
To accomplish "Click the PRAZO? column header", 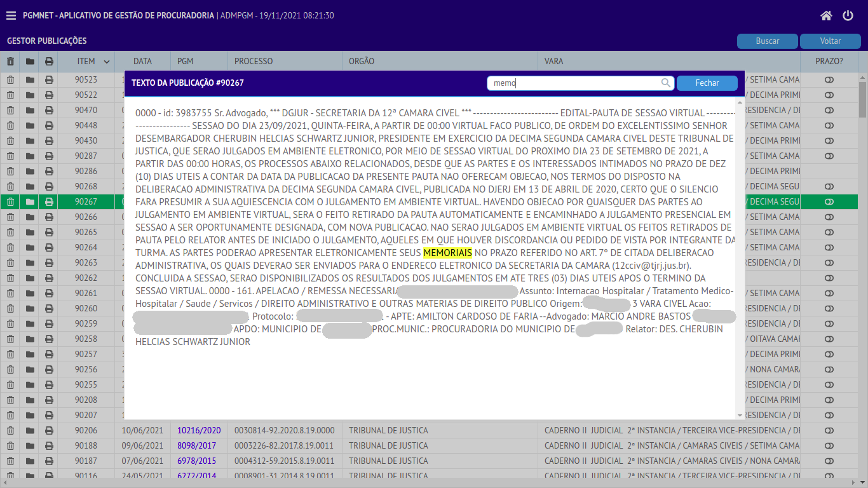I will 829,62.
